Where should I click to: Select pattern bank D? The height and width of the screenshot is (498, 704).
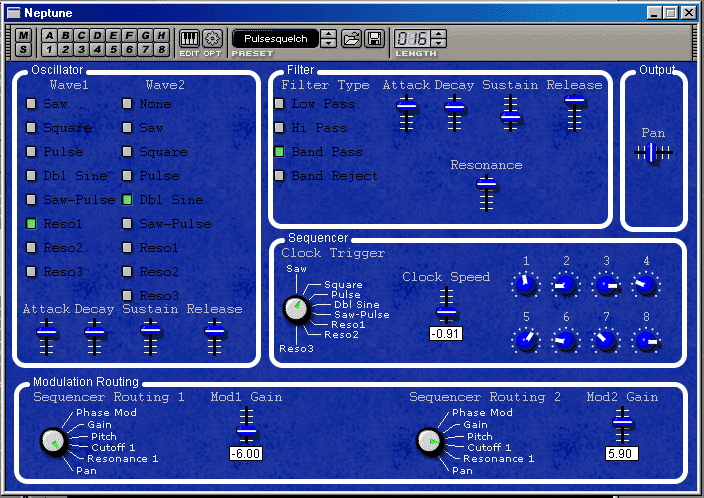(x=97, y=35)
